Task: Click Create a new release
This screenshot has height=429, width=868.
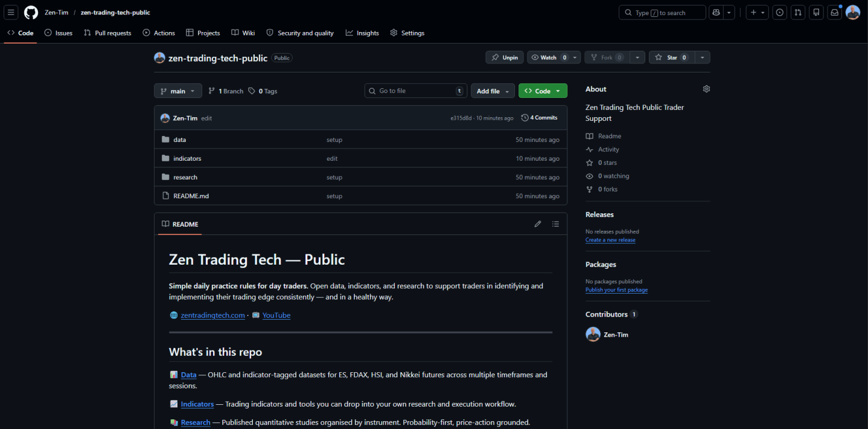Action: [610, 240]
